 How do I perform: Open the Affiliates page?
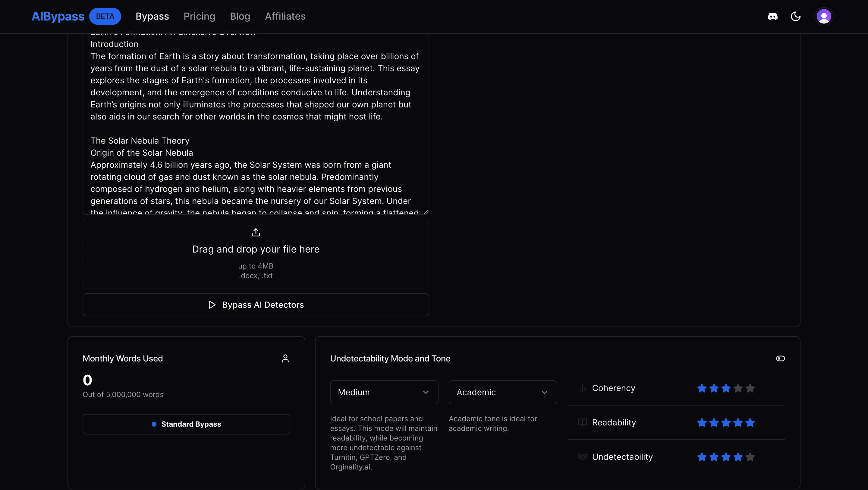click(x=285, y=16)
